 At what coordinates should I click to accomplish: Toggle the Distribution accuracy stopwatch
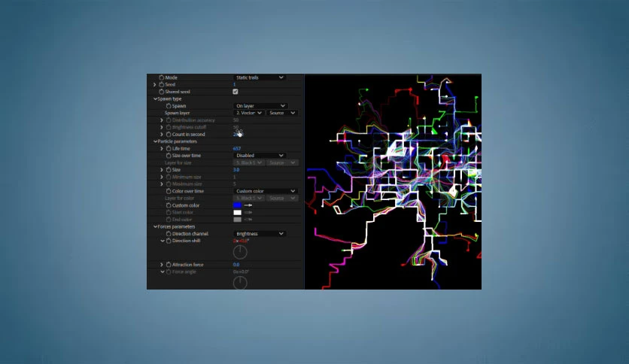169,120
